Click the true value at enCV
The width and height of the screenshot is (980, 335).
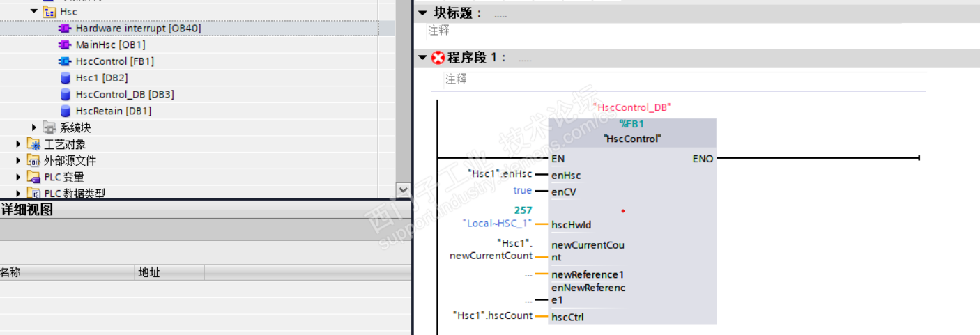(522, 190)
